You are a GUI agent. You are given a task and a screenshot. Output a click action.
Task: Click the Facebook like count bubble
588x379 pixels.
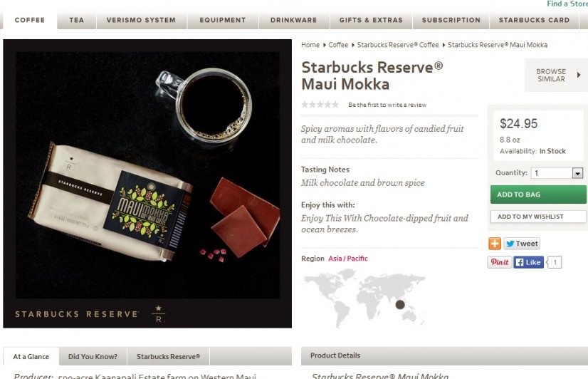pos(555,262)
